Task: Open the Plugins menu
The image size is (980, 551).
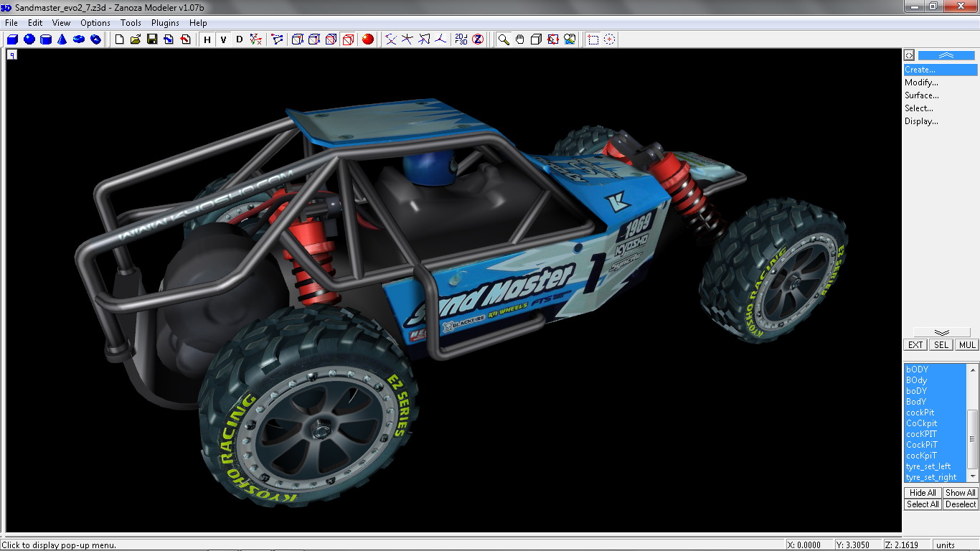Action: pyautogui.click(x=165, y=23)
